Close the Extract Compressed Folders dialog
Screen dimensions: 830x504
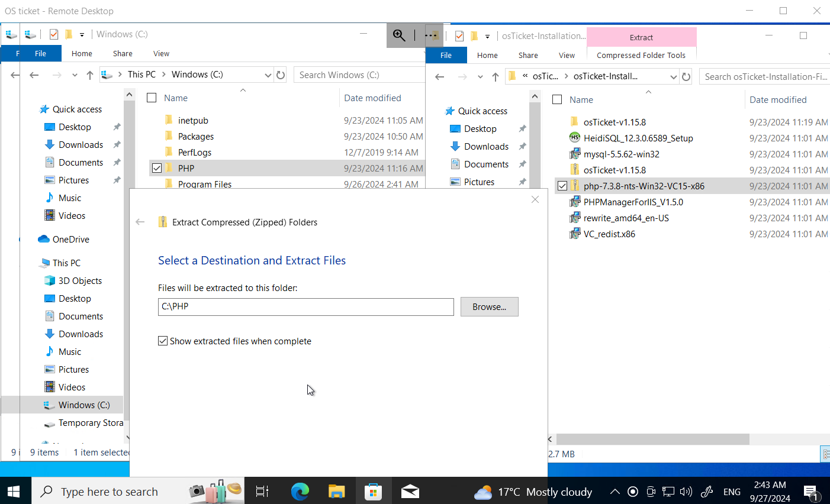pyautogui.click(x=535, y=199)
